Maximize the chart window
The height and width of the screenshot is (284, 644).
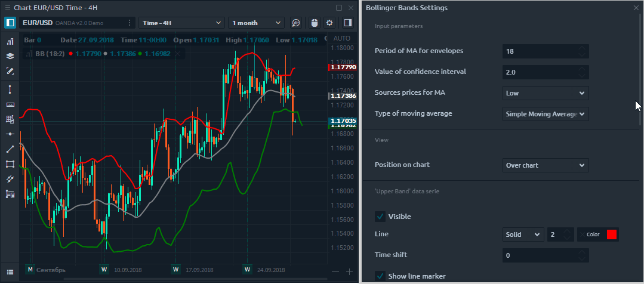pos(339,8)
